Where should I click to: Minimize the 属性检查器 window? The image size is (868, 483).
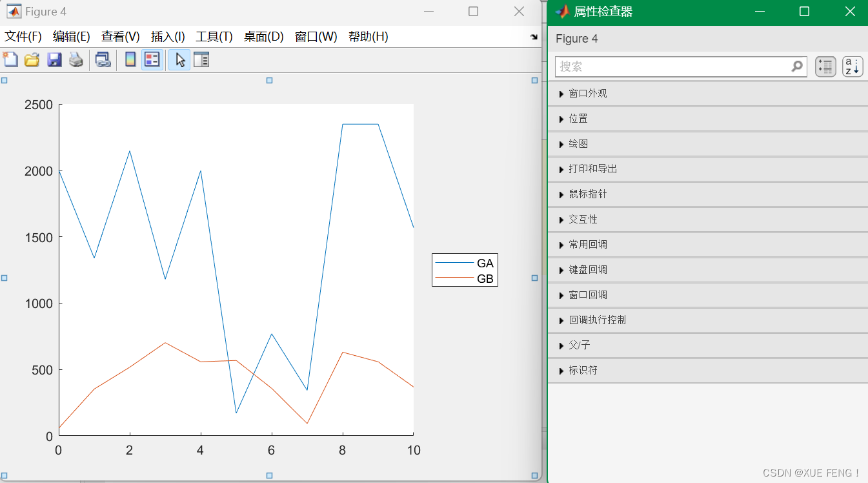(759, 12)
